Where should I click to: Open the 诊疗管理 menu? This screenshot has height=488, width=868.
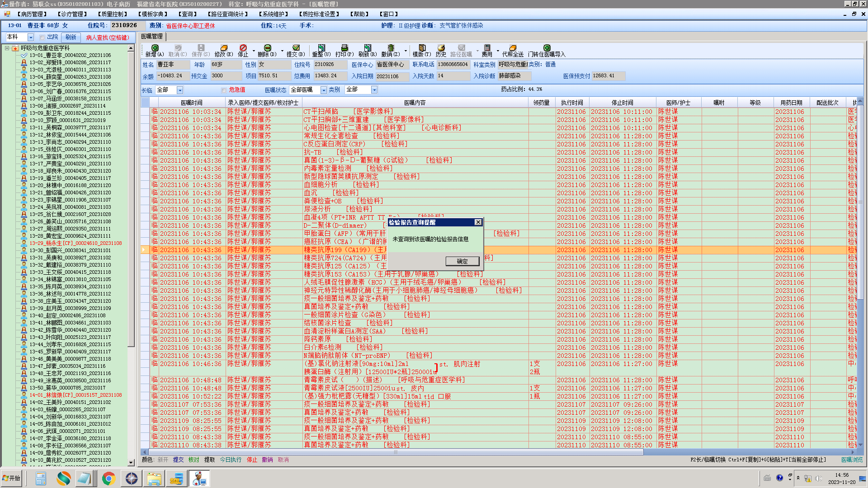point(72,14)
